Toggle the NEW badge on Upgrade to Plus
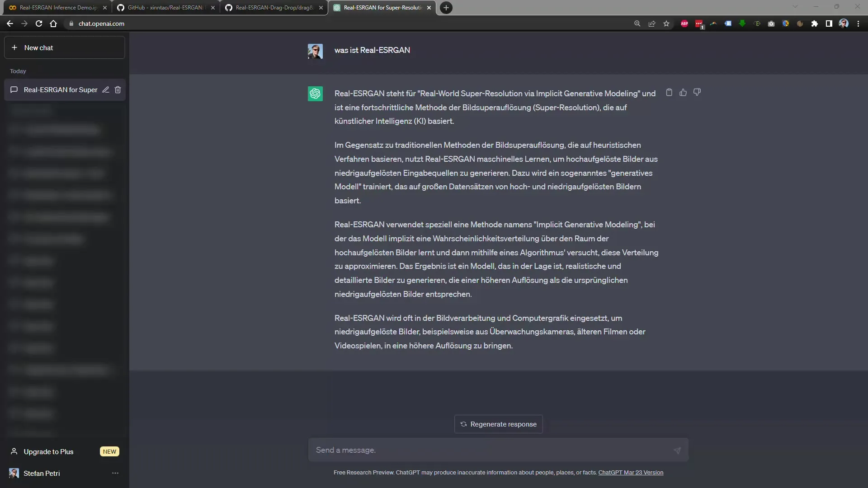 pos(109,452)
